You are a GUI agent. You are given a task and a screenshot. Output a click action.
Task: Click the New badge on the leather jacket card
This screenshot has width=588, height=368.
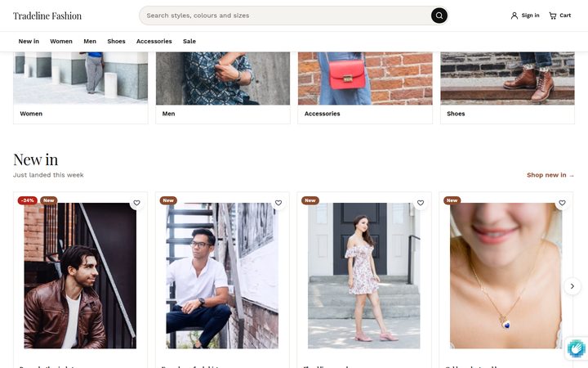click(49, 200)
